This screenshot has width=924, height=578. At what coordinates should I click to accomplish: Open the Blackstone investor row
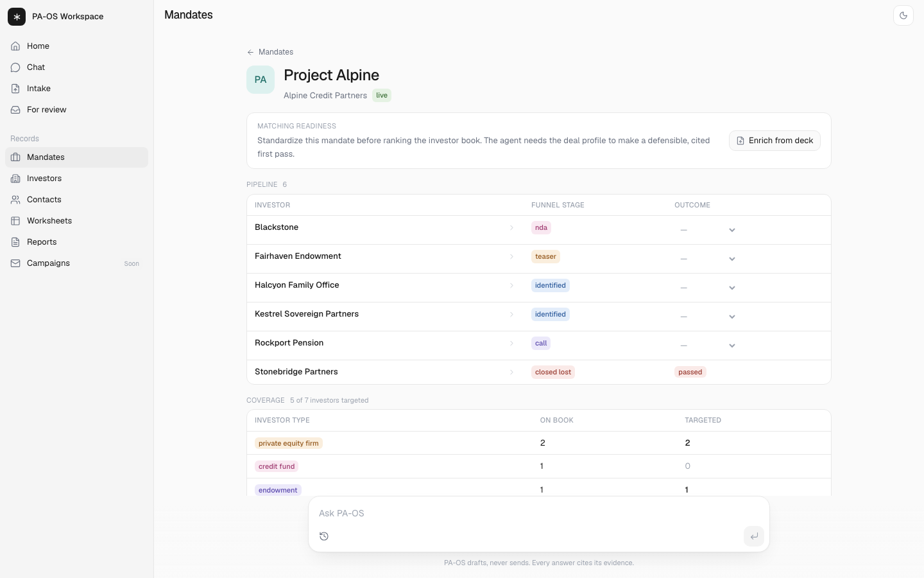[x=539, y=230]
